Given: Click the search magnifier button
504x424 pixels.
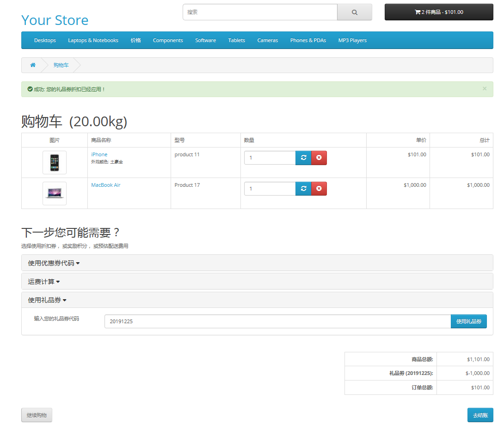Looking at the screenshot, I should pos(354,12).
